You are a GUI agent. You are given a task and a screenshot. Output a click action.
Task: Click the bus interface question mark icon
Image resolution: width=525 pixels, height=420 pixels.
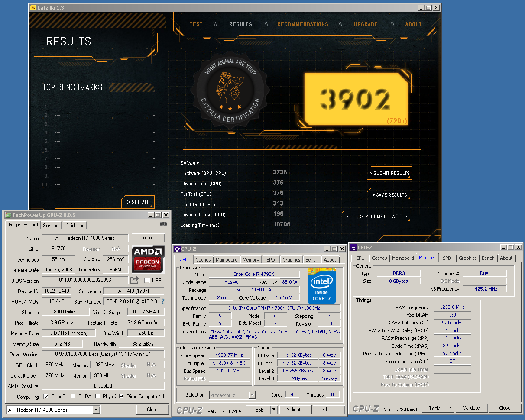[163, 301]
